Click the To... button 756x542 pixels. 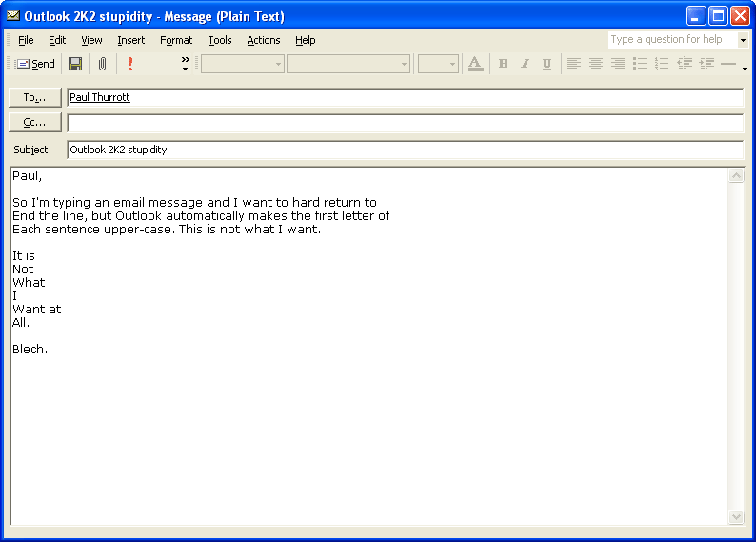click(35, 97)
